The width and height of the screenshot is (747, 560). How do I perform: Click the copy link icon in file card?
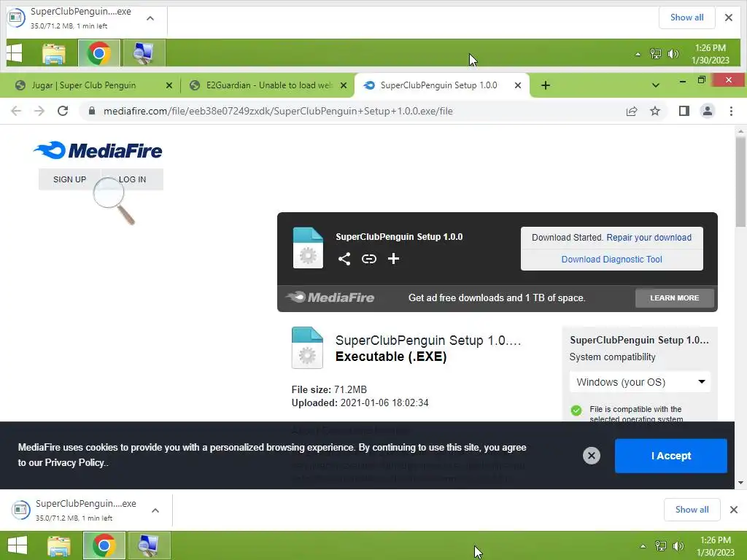[x=368, y=259]
